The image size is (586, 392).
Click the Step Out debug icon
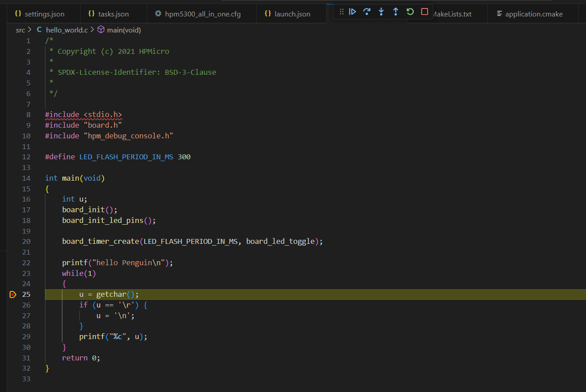pos(396,12)
